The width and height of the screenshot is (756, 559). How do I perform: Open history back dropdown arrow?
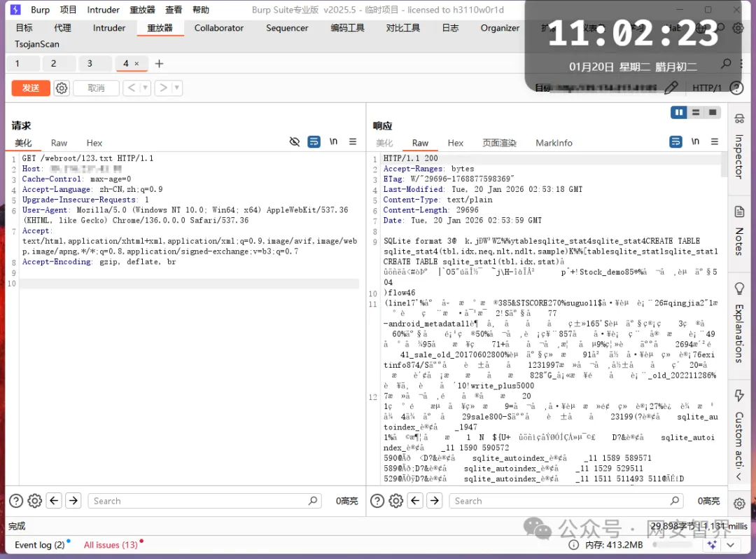[145, 88]
